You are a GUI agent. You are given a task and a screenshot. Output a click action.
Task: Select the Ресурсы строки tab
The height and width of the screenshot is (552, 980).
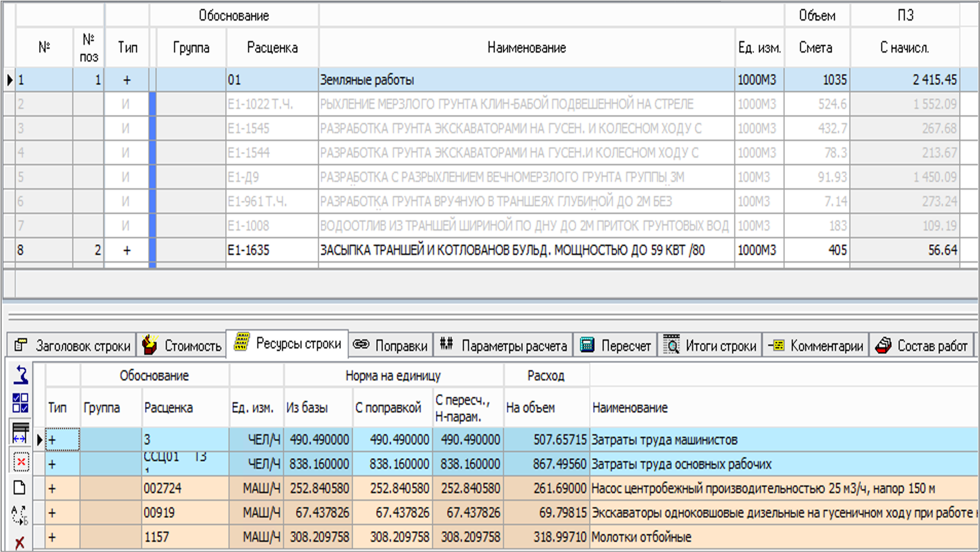pyautogui.click(x=287, y=344)
